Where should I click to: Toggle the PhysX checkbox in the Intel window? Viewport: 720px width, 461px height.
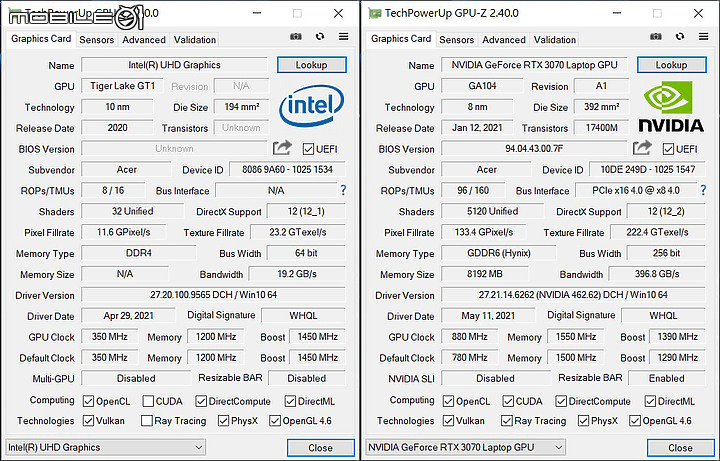pos(224,421)
